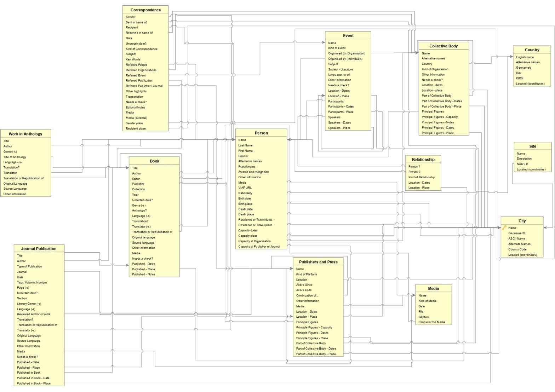The height and width of the screenshot is (392, 555).
Task: Select the Person table title
Action: pos(261,133)
